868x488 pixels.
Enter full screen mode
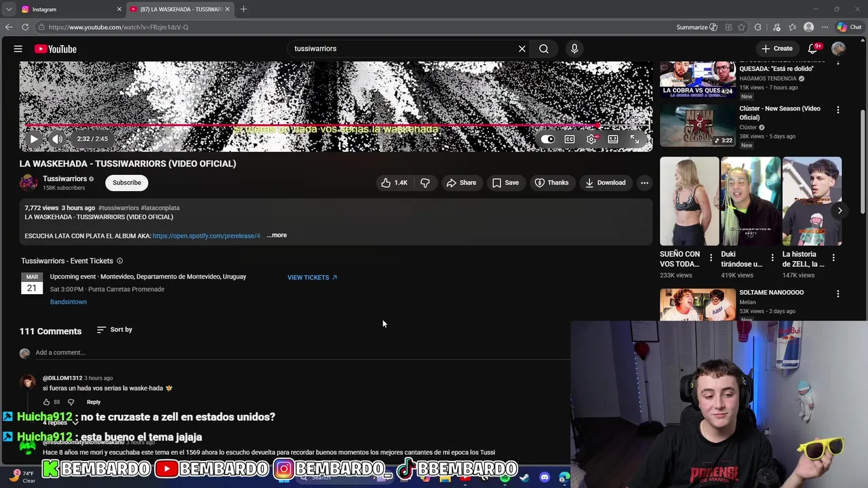635,139
